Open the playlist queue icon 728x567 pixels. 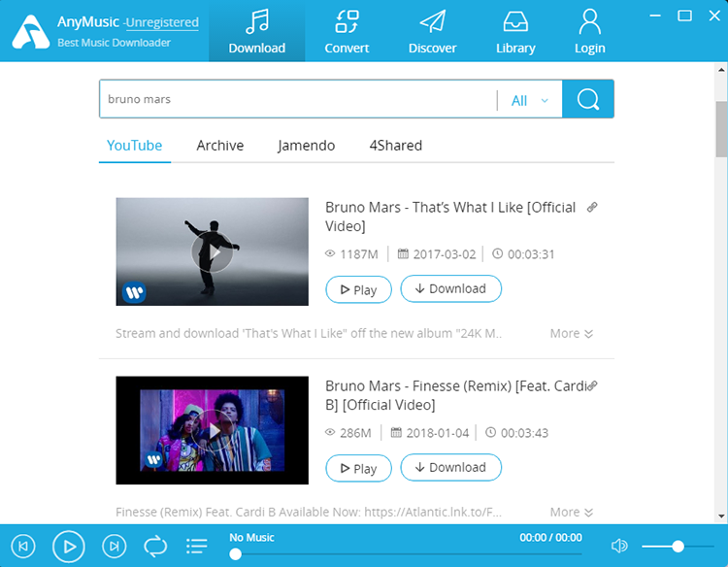click(x=196, y=546)
